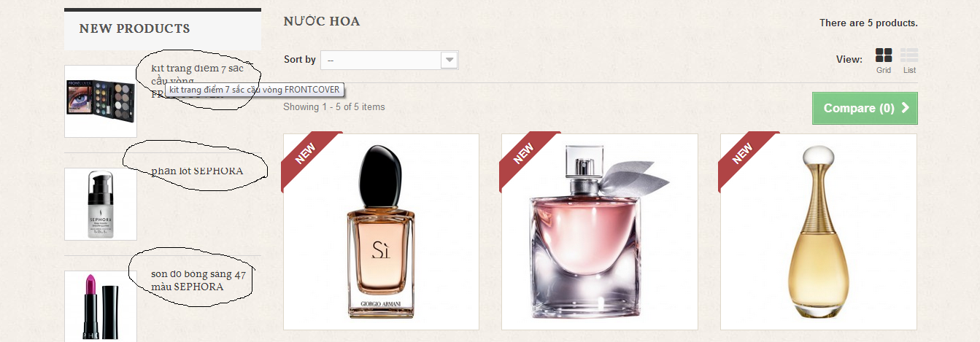The image size is (980, 342).
Task: Click the Sort by dropdown arrow
Action: pyautogui.click(x=450, y=60)
